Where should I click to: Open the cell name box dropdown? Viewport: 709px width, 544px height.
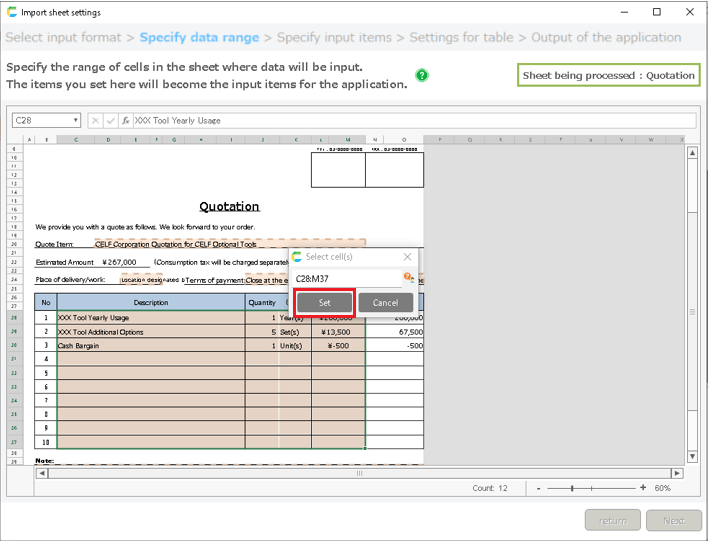click(x=75, y=120)
